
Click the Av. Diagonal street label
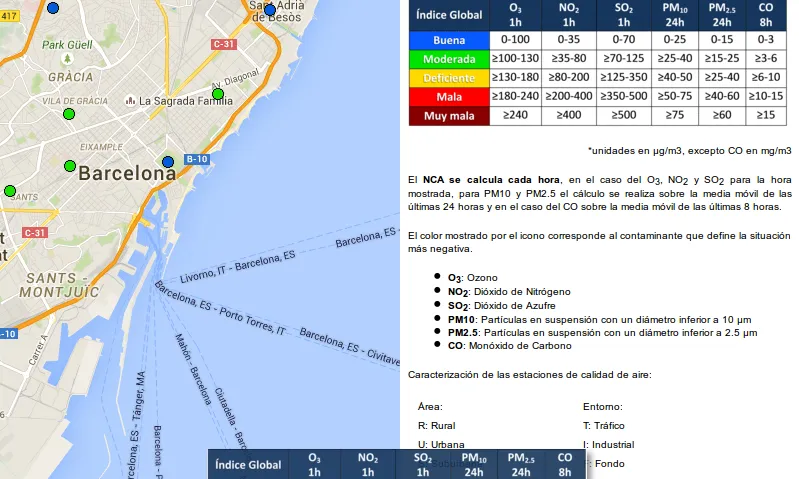[x=235, y=78]
